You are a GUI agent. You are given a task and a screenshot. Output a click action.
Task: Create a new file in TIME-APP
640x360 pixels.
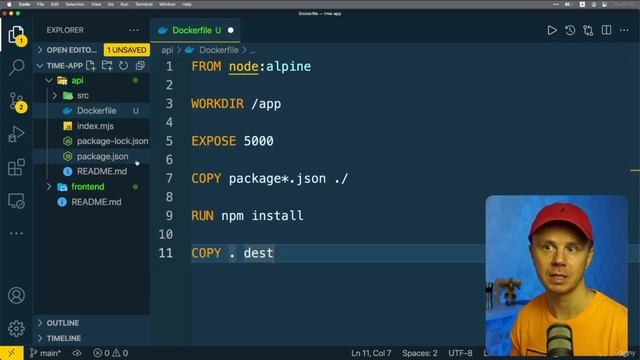point(91,65)
